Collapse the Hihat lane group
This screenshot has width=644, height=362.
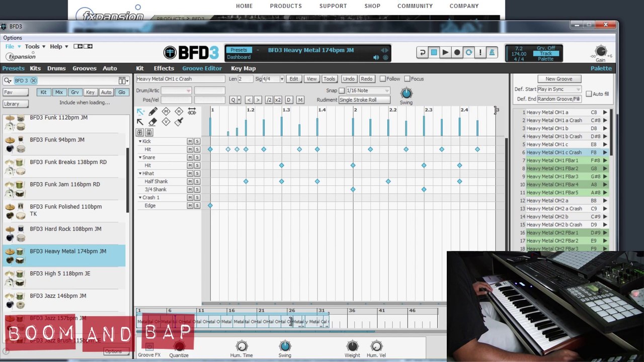(140, 173)
